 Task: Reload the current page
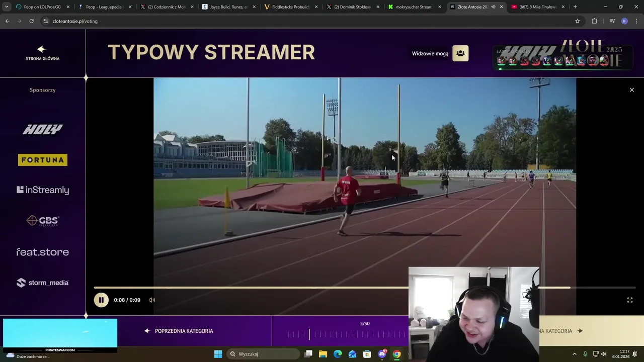click(31, 21)
